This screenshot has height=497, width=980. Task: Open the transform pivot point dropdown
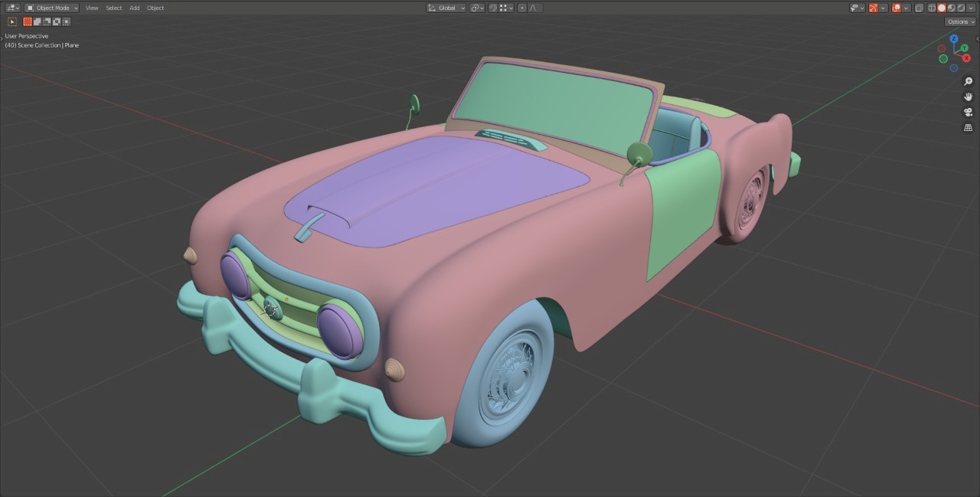pyautogui.click(x=478, y=8)
